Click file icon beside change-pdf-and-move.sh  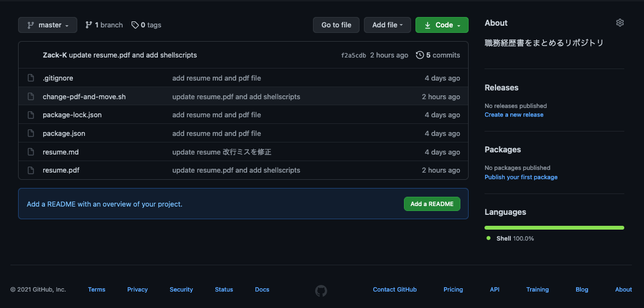click(30, 97)
